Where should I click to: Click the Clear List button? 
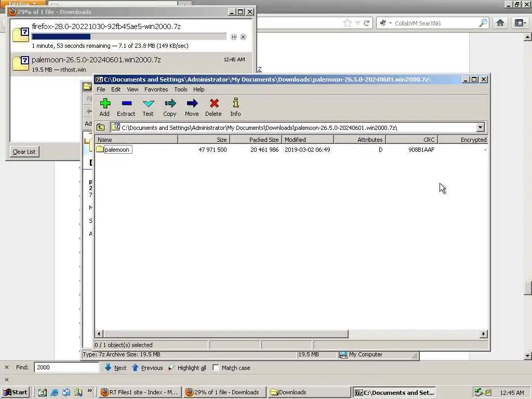(24, 152)
